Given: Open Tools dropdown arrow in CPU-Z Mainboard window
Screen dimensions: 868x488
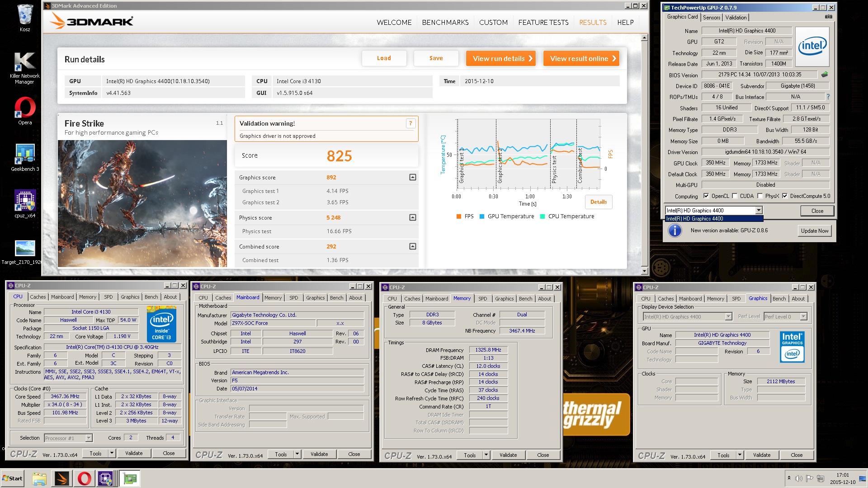Looking at the screenshot, I should pyautogui.click(x=297, y=454).
